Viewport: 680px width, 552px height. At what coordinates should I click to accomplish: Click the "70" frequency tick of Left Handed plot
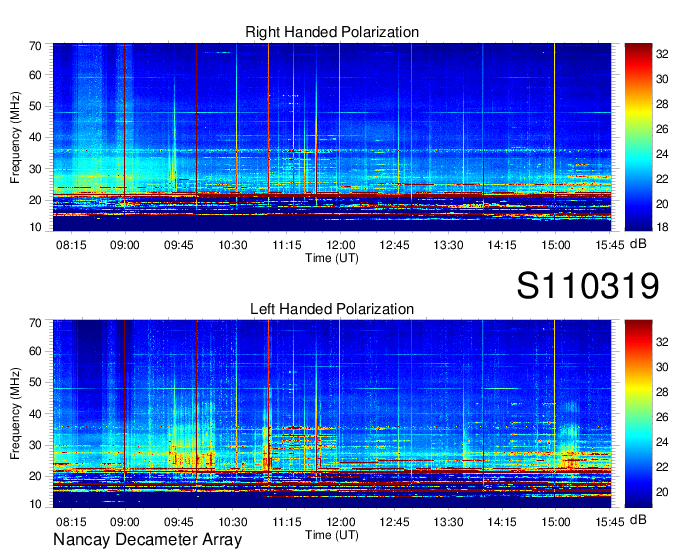tap(35, 322)
